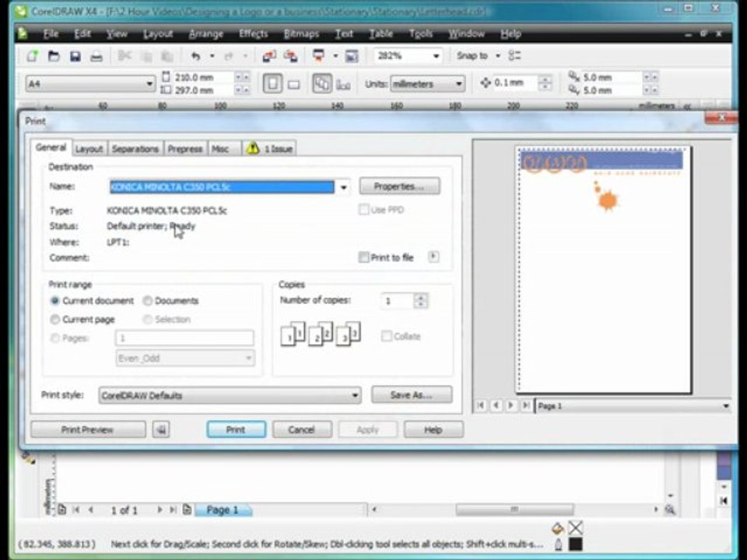The width and height of the screenshot is (747, 560).
Task: Select the Selection radio button
Action: pyautogui.click(x=148, y=319)
